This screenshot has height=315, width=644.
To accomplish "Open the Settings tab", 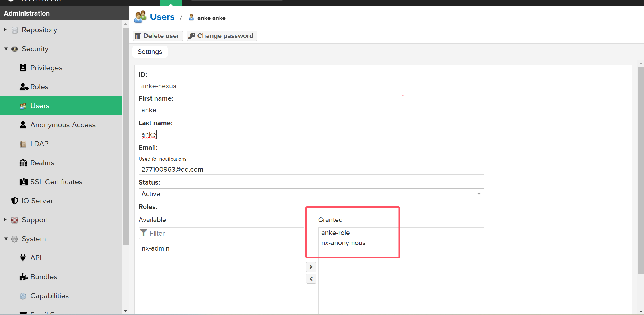I will click(x=150, y=52).
